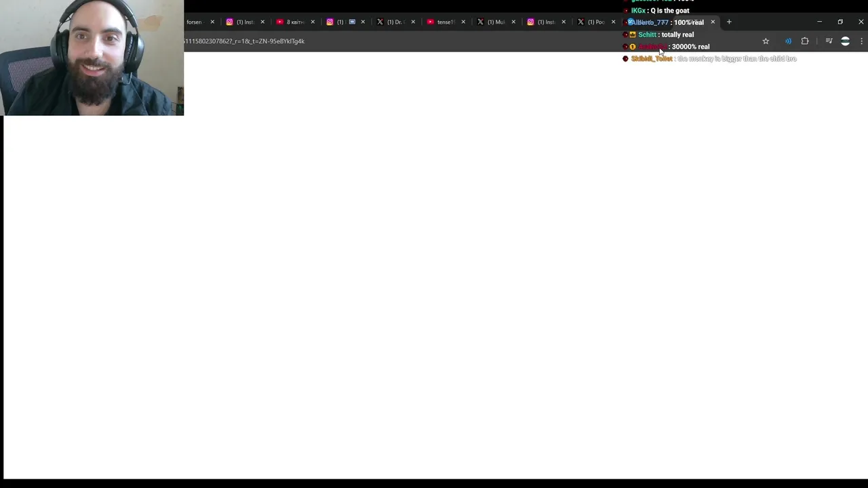Close the 'tense1' YouTube tab
The width and height of the screenshot is (868, 488).
(463, 22)
